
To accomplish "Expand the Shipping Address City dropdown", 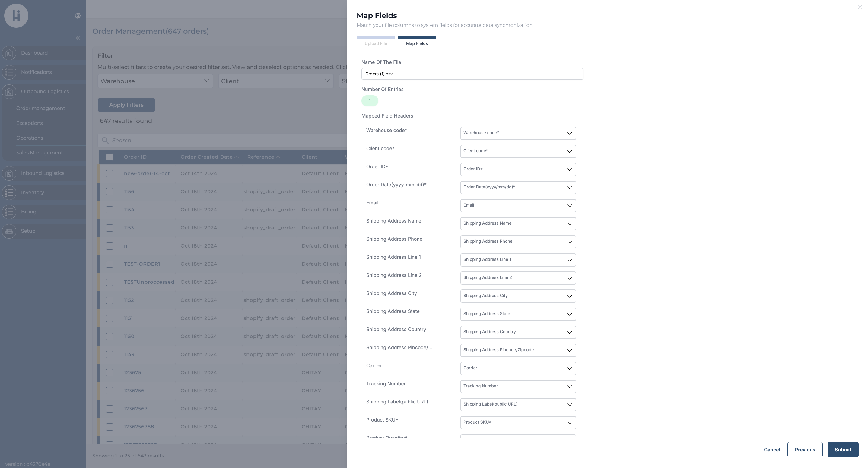I will pos(518,296).
